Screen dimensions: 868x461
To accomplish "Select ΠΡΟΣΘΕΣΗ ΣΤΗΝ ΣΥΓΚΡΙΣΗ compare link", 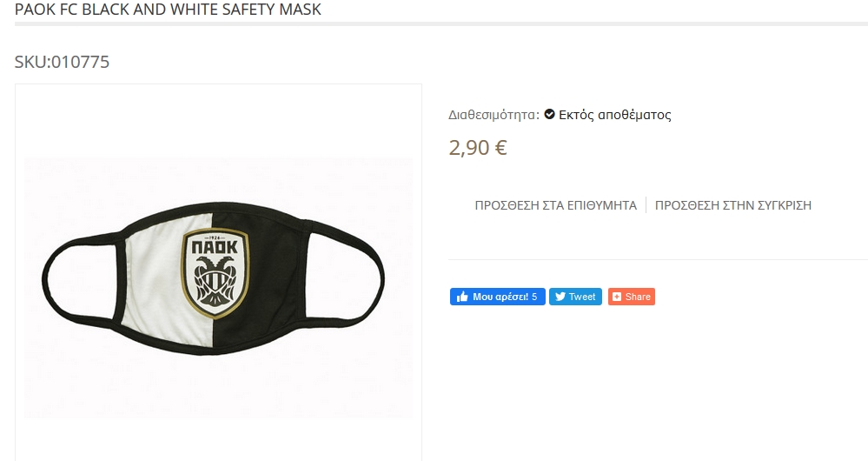I will [x=733, y=205].
